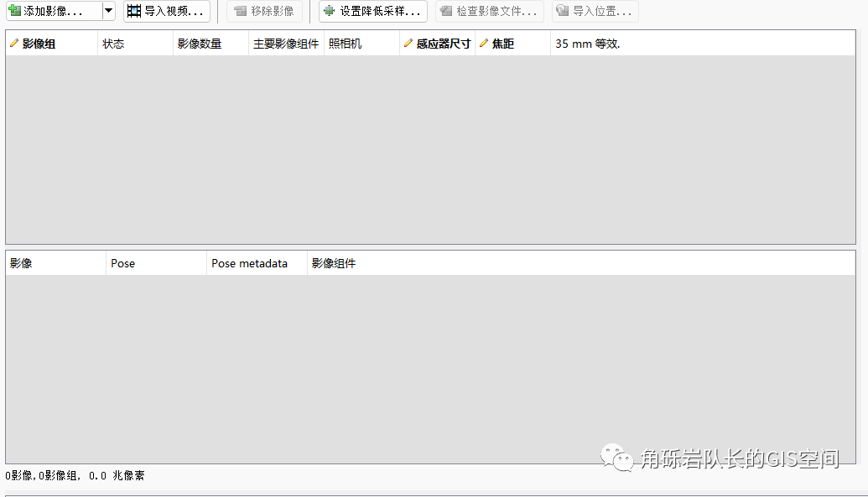
Task: Click the Add Images (添加影像) button
Action: pyautogui.click(x=52, y=11)
